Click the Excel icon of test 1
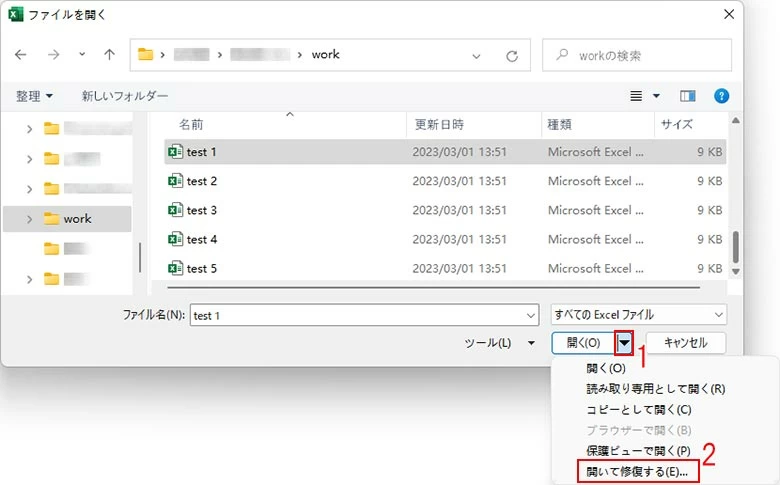780x485 pixels. [175, 151]
